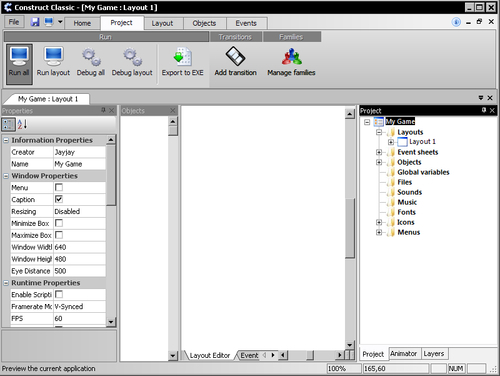The width and height of the screenshot is (500, 376).
Task: Expand the Event sheets folder
Action: coord(379,152)
